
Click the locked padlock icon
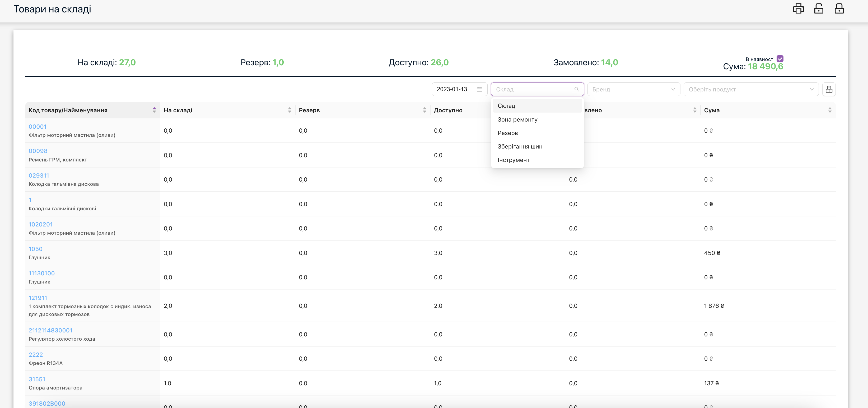(839, 9)
